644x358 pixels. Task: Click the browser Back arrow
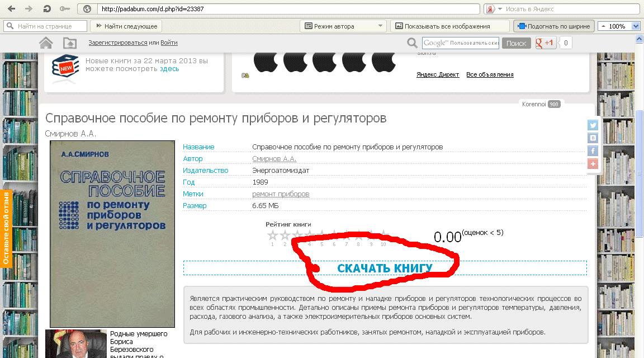tap(12, 9)
